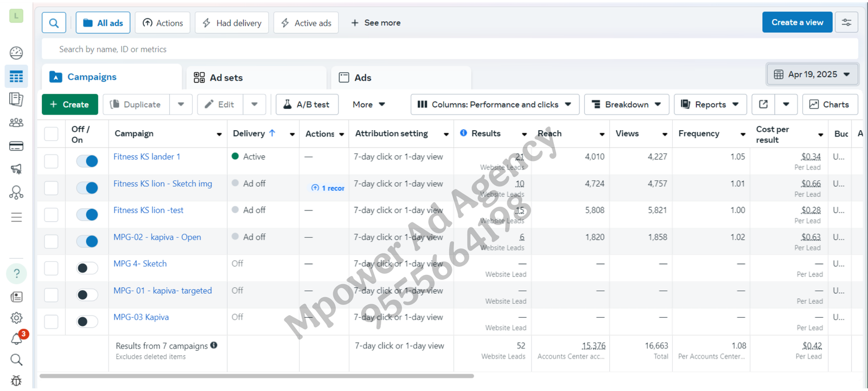The height and width of the screenshot is (391, 868).
Task: Expand the export options arrow
Action: [x=786, y=104]
